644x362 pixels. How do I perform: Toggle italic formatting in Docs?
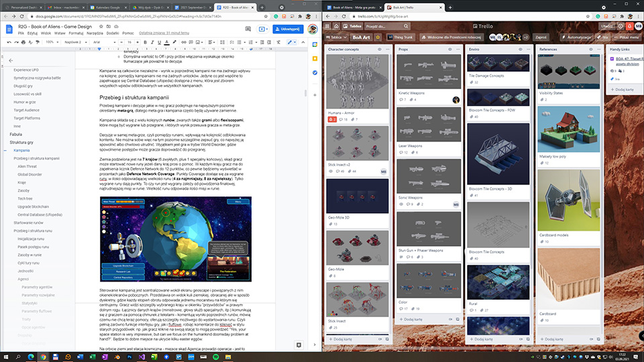click(152, 42)
